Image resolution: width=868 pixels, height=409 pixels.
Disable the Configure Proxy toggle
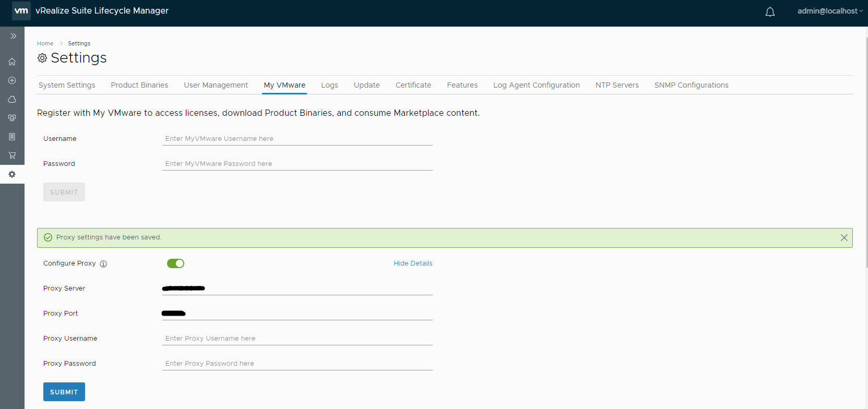point(175,263)
